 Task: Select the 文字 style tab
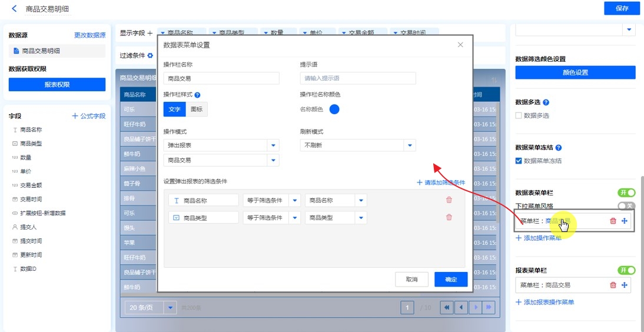point(175,109)
